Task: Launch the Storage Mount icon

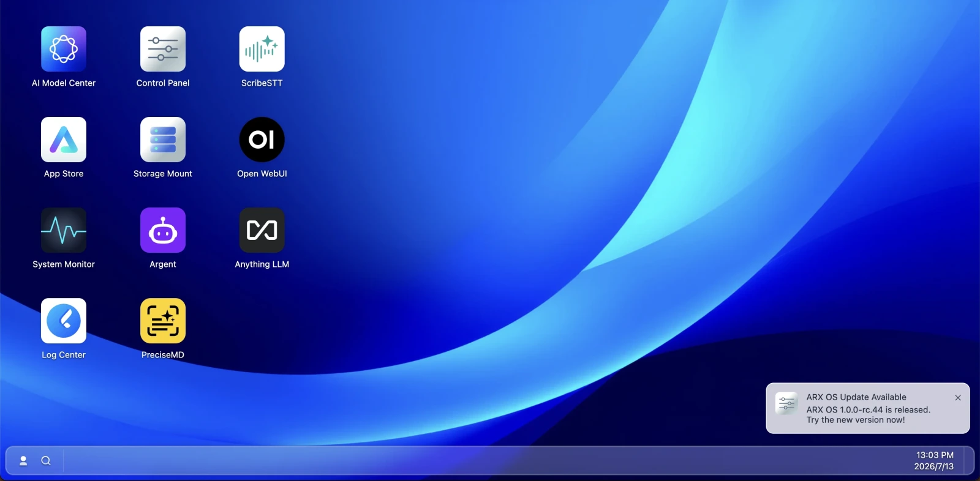Action: tap(163, 140)
